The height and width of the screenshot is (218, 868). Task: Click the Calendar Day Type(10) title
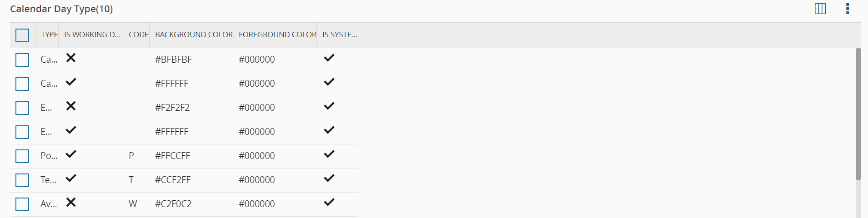pyautogui.click(x=61, y=9)
